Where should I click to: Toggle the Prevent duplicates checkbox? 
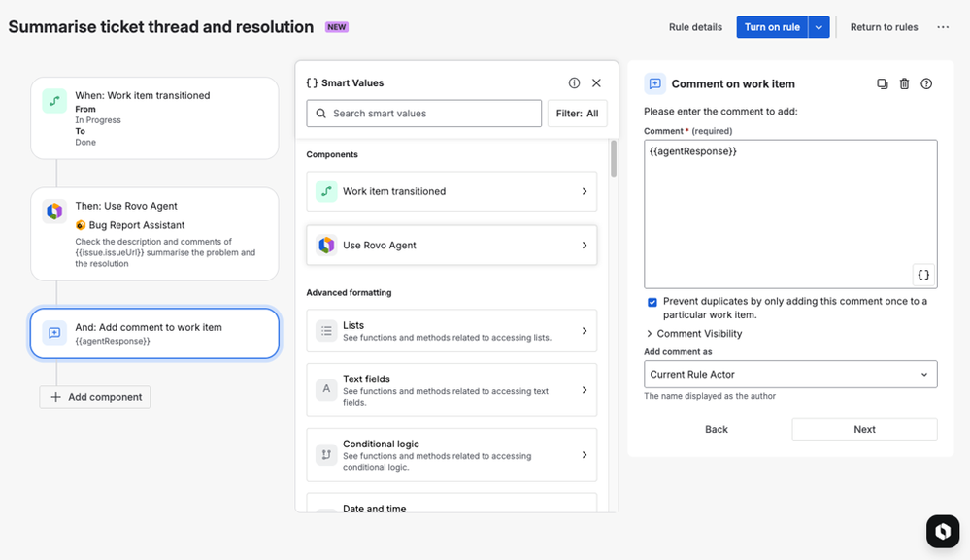coord(652,302)
